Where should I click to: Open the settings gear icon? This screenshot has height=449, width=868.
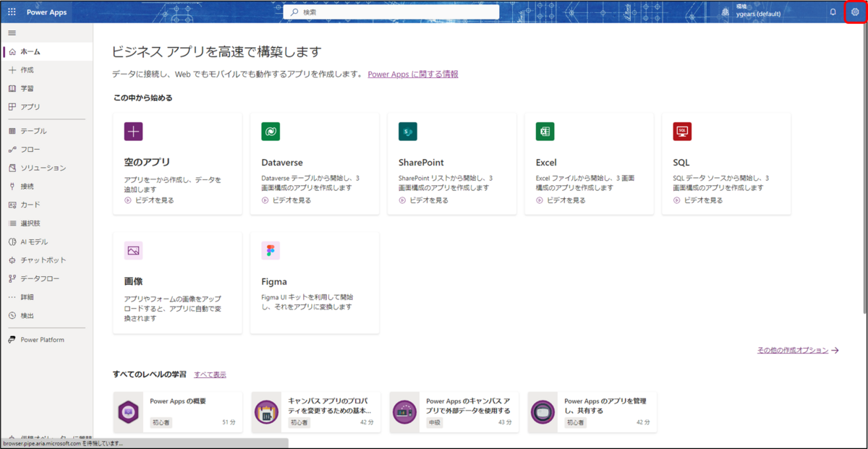[855, 12]
